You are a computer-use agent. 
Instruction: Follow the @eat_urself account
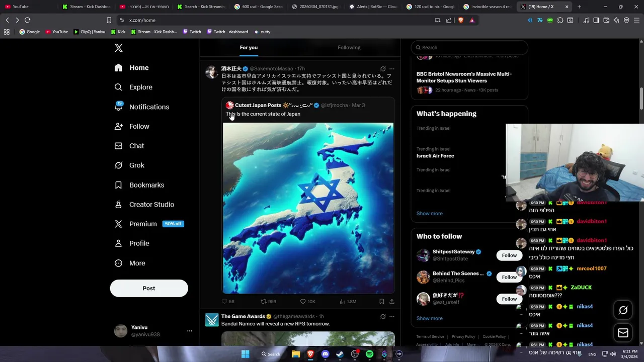point(509,299)
